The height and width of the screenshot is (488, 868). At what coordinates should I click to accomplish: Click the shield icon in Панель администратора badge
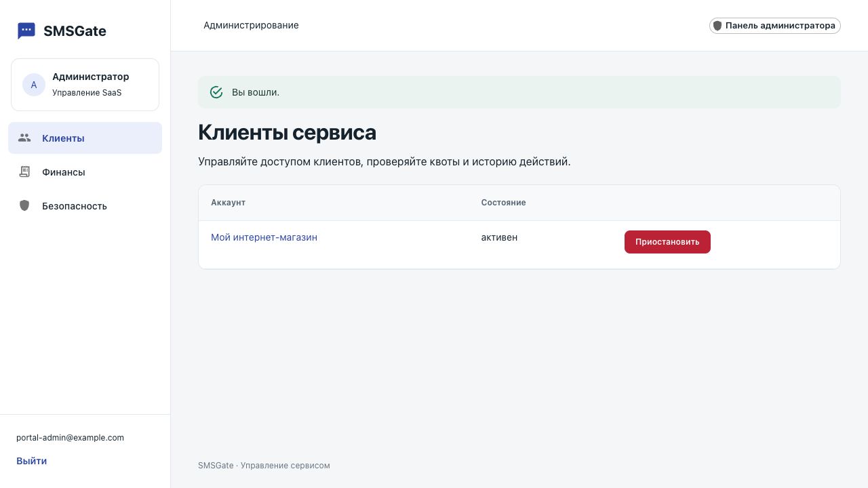[x=717, y=26]
